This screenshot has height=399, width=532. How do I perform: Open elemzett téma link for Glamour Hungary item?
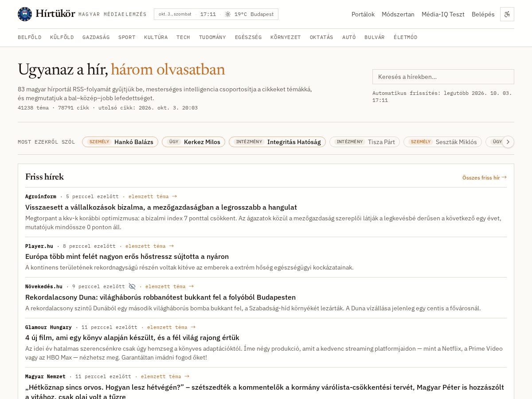[171, 327]
